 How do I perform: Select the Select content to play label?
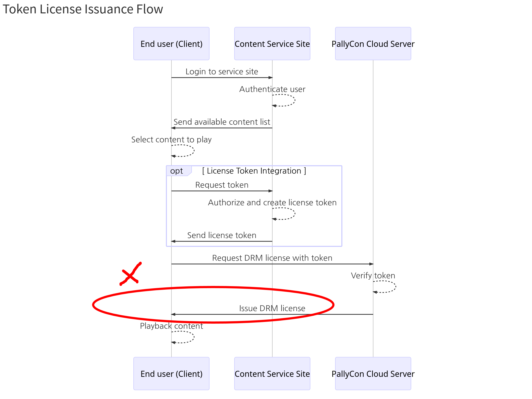point(171,140)
